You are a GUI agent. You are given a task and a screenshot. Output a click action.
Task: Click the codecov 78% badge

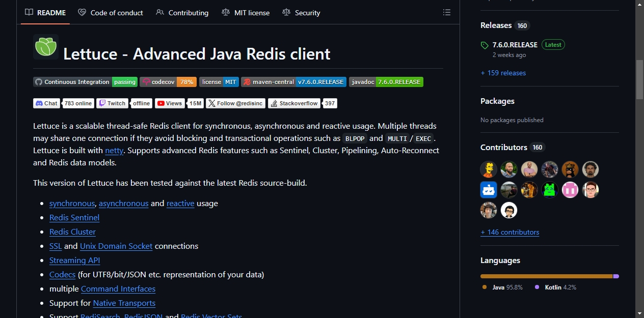(x=168, y=82)
